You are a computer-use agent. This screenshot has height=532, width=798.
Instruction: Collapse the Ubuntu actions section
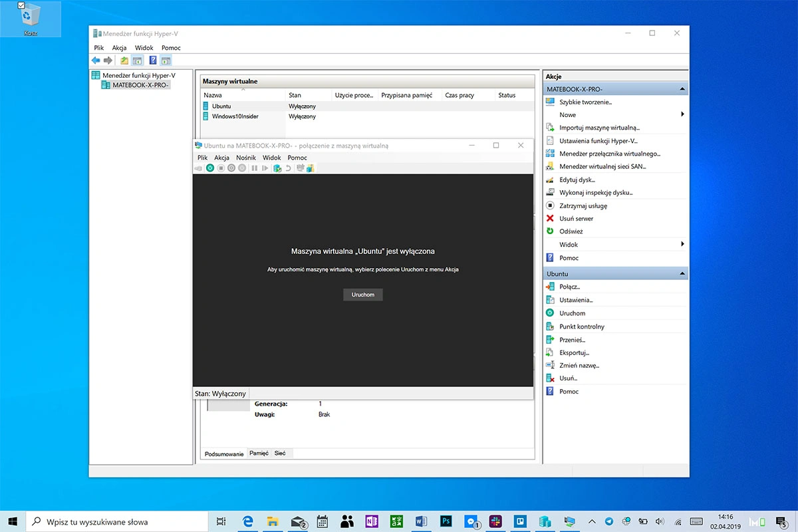[x=682, y=274]
